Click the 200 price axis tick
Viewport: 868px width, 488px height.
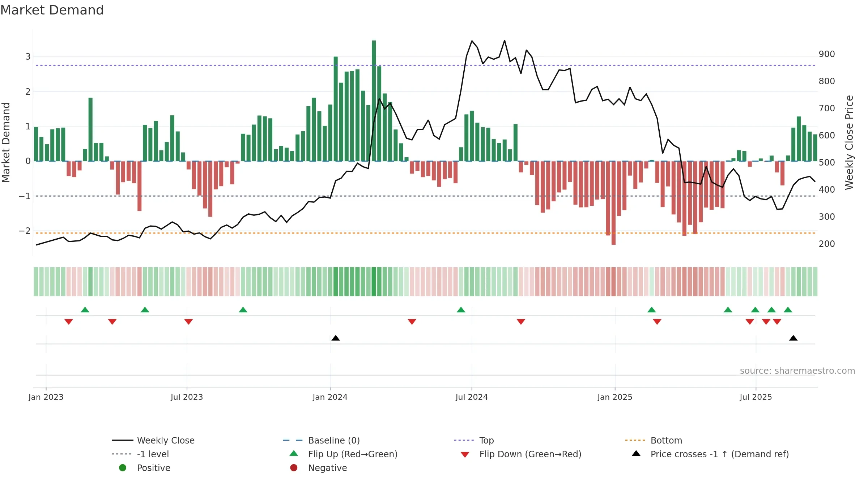[827, 244]
